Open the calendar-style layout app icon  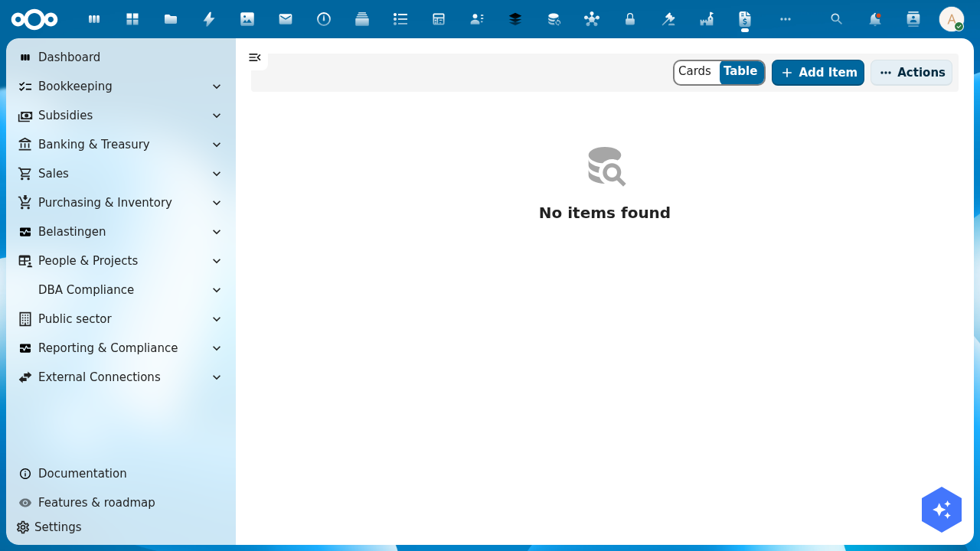coord(439,19)
